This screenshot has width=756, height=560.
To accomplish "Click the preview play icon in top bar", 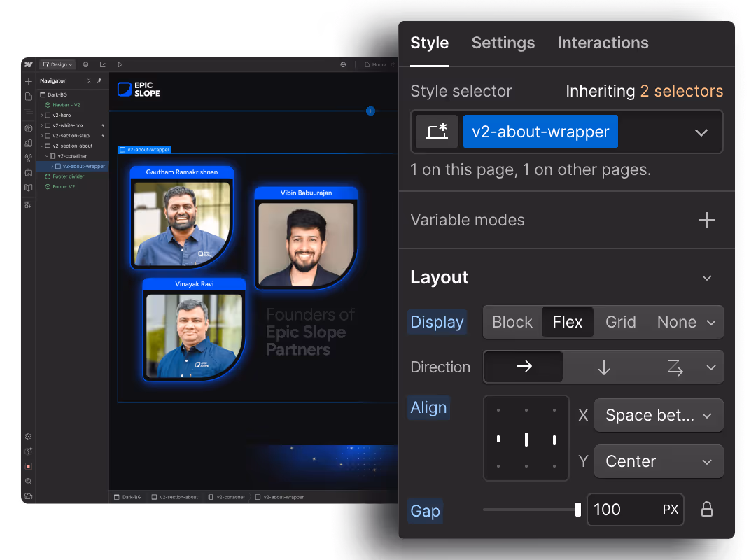I will coord(120,64).
